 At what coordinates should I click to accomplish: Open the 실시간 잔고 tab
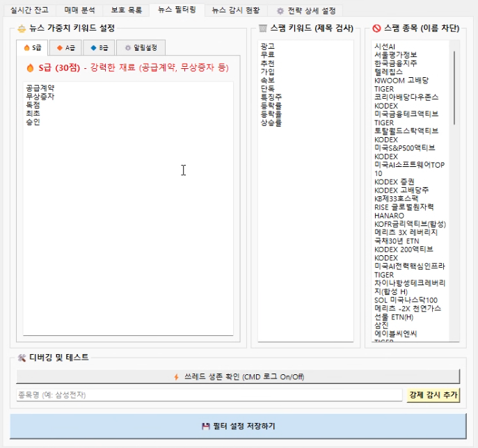[x=29, y=10]
